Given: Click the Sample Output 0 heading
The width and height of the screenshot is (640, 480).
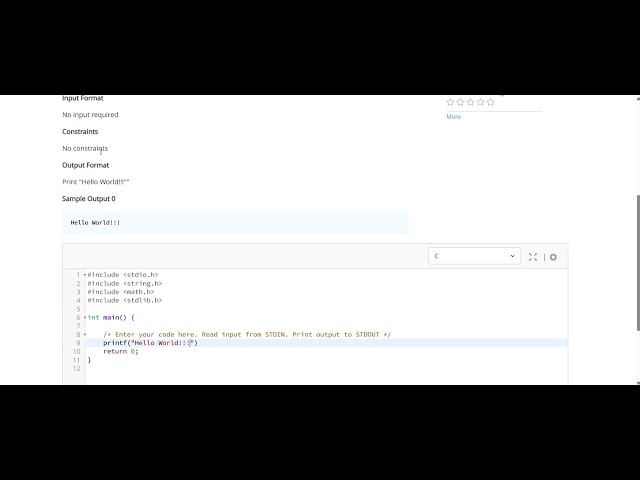Looking at the screenshot, I should click(x=89, y=199).
